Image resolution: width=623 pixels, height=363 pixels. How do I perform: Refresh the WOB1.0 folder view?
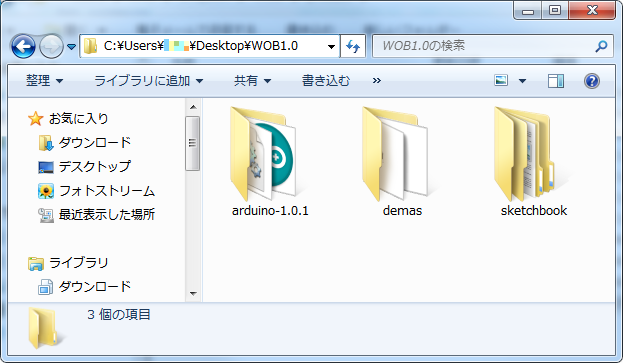pyautogui.click(x=353, y=46)
